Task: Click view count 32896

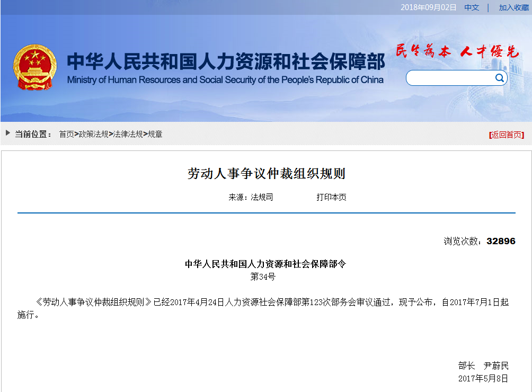Action: coord(501,241)
